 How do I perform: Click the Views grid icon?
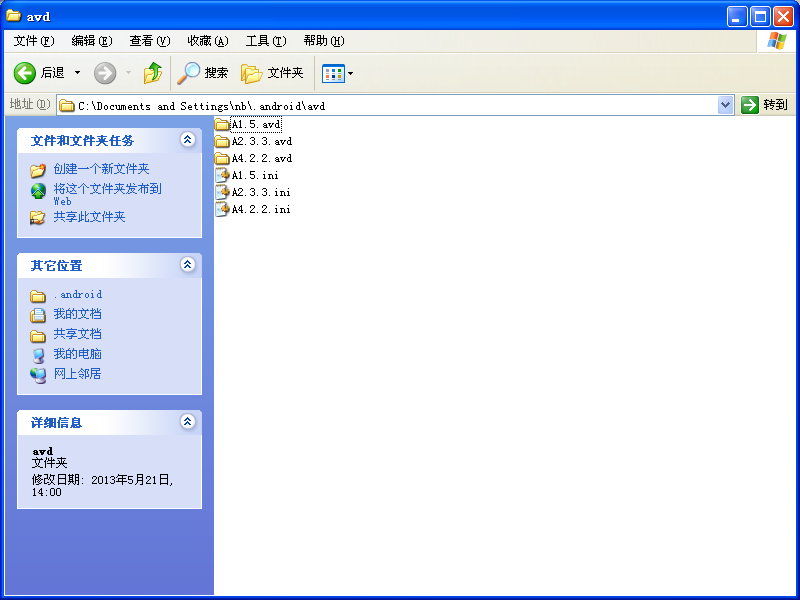coord(333,73)
